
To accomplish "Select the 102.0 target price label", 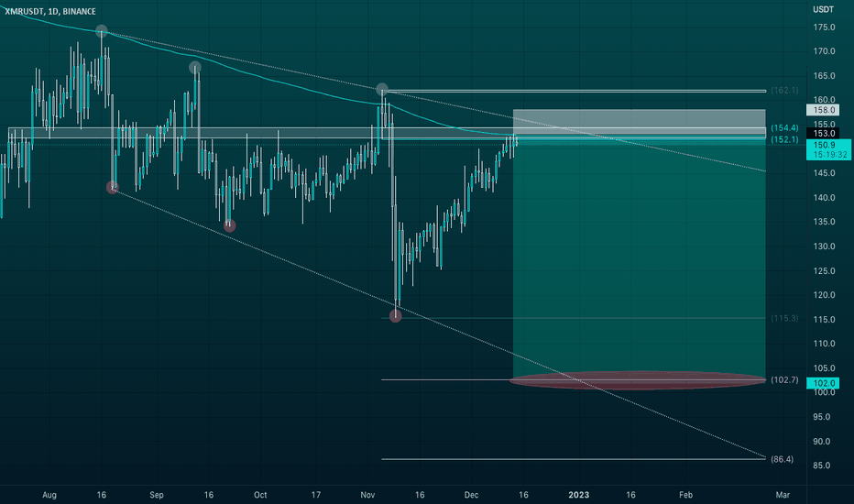I will (x=824, y=384).
